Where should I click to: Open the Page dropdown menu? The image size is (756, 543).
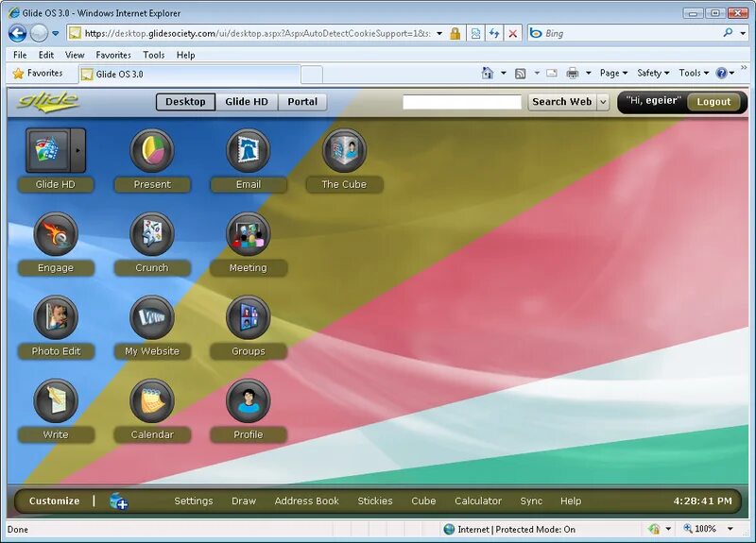(613, 74)
